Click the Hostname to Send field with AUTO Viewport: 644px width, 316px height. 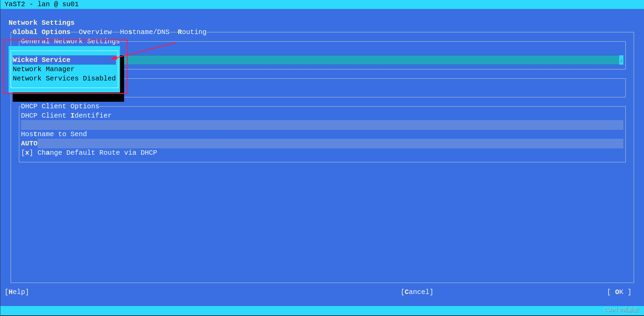pos(322,143)
